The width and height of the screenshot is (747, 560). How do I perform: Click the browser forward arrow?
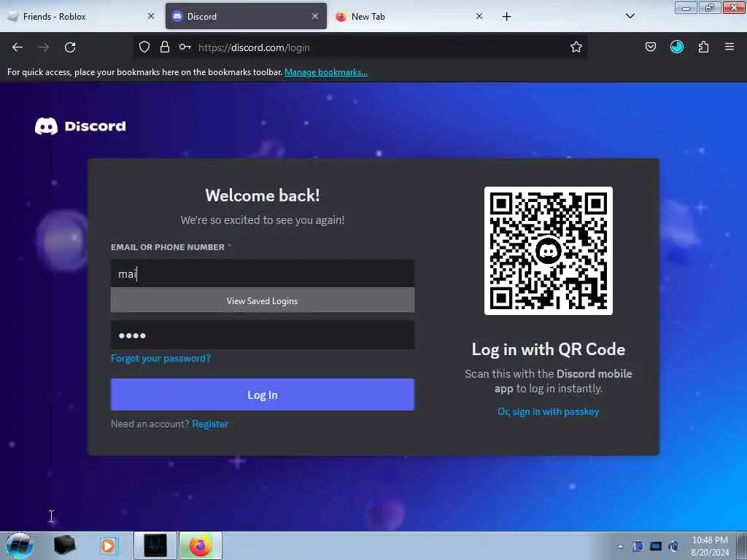pos(44,47)
